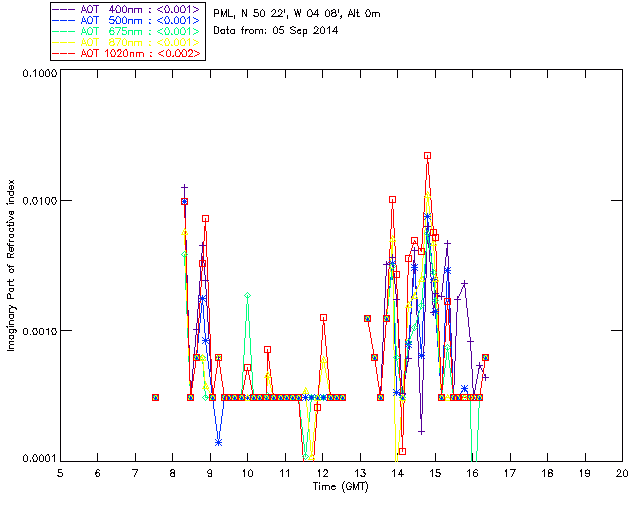Click the red square low point near 14.1 GMT
640x512 pixels.
(402, 451)
